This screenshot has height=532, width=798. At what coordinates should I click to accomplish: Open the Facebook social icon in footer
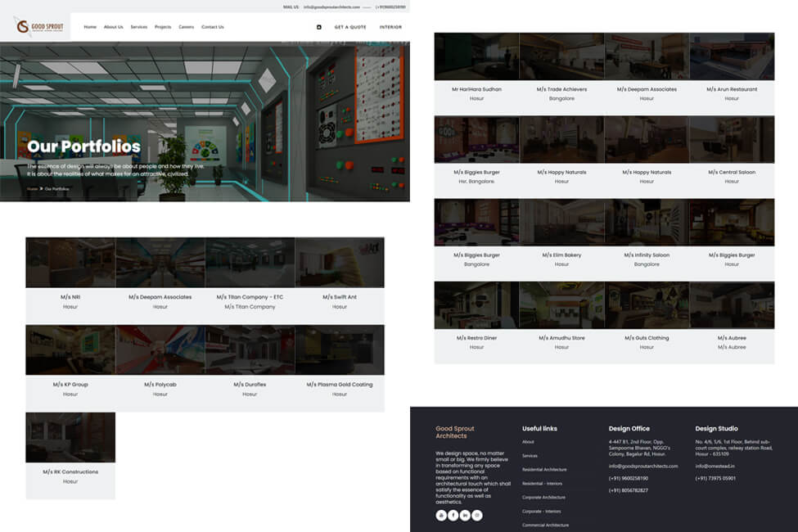[x=453, y=515]
